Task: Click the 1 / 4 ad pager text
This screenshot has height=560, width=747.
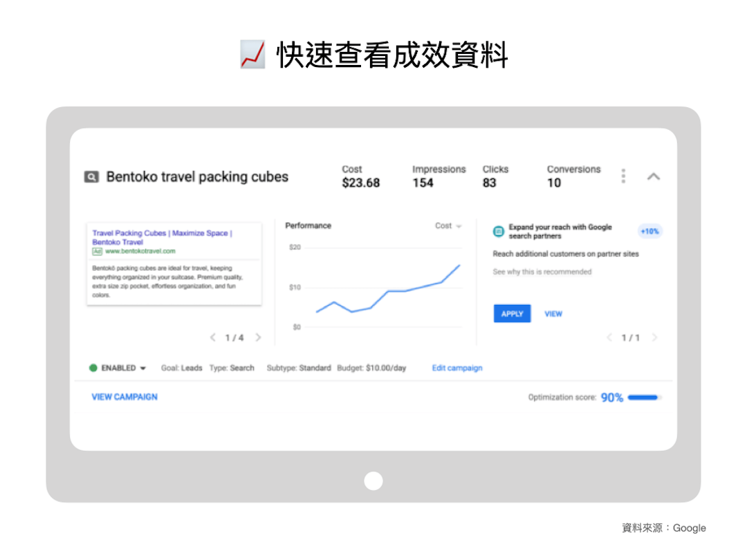Action: coord(234,337)
